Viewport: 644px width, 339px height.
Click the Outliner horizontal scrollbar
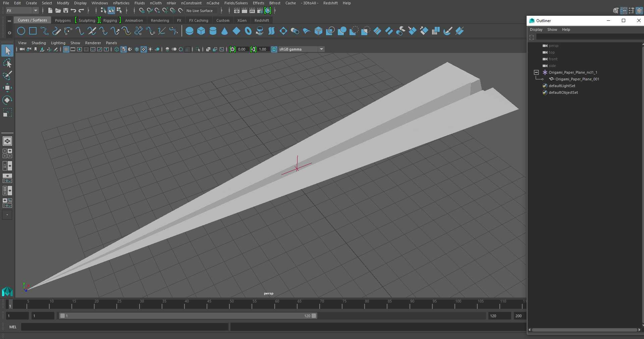(x=584, y=330)
